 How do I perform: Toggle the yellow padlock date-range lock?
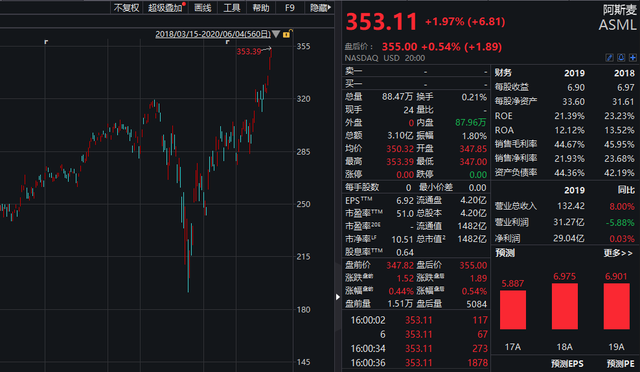(287, 34)
